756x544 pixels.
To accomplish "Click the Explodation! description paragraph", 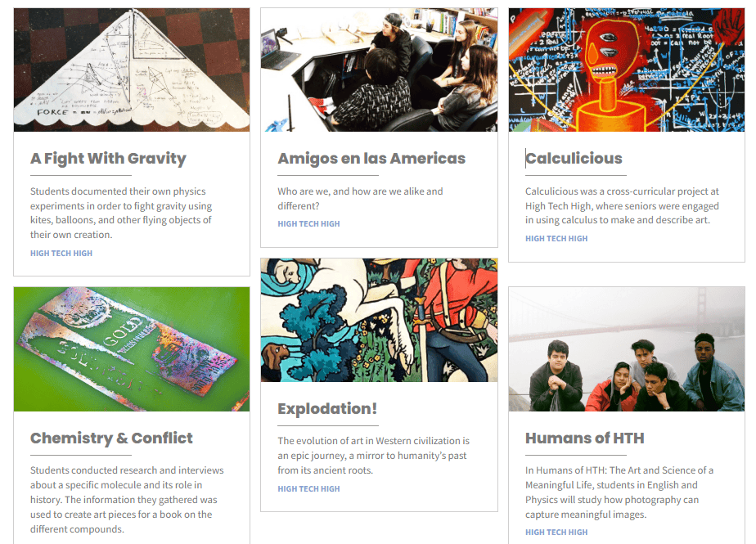I will point(374,456).
